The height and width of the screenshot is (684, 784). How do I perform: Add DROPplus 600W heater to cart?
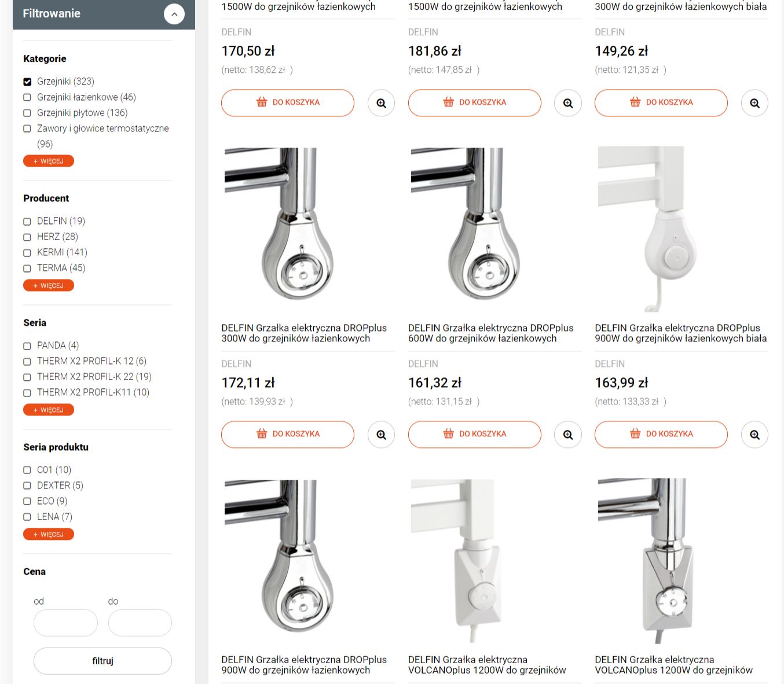pyautogui.click(x=474, y=434)
